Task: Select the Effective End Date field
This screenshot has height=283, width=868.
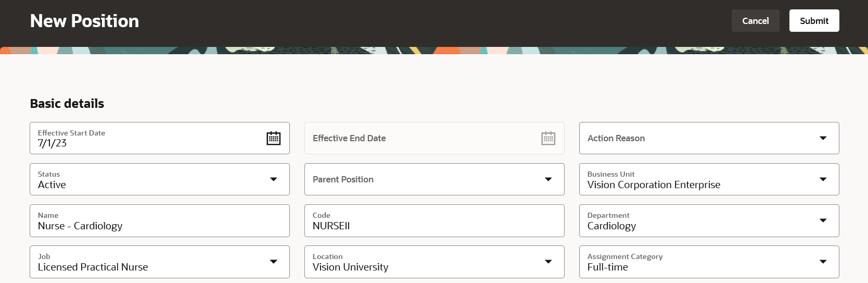Action: point(435,138)
